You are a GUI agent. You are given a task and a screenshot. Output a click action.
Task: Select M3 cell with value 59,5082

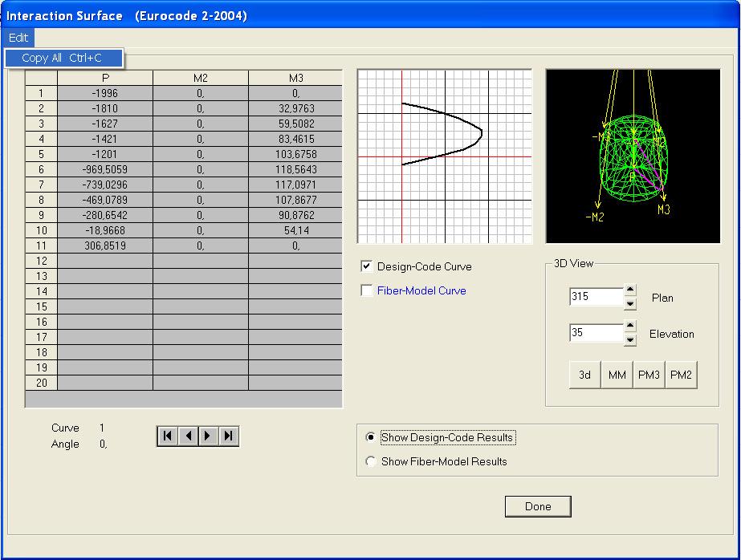click(x=295, y=124)
